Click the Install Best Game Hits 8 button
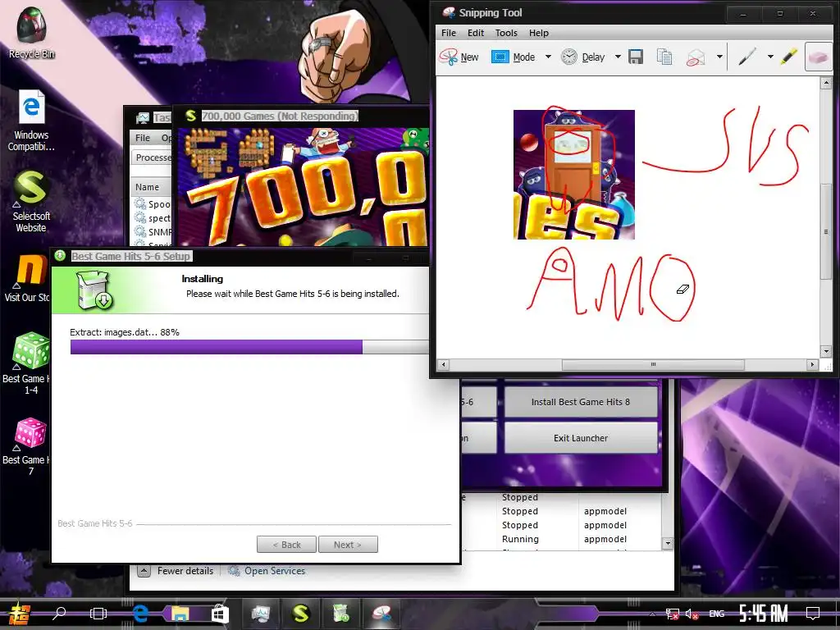This screenshot has height=630, width=840. pyautogui.click(x=581, y=402)
